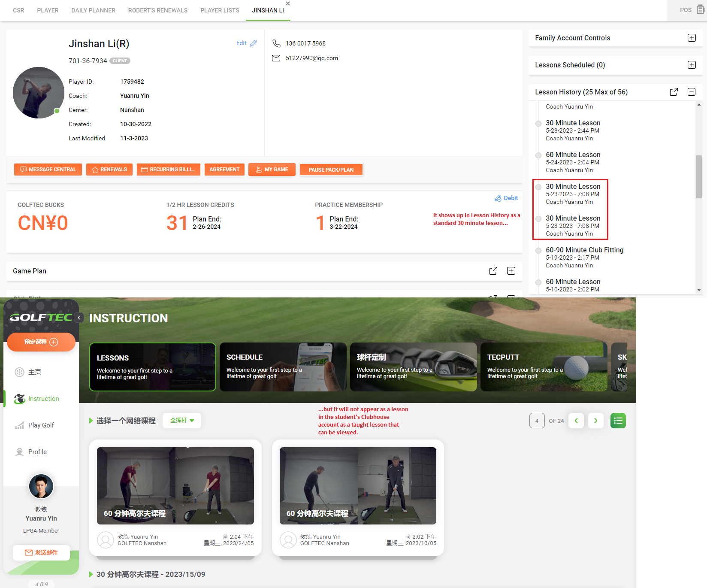Collapse the Lesson History panel
Screen dimensions: 707x588
point(692,92)
